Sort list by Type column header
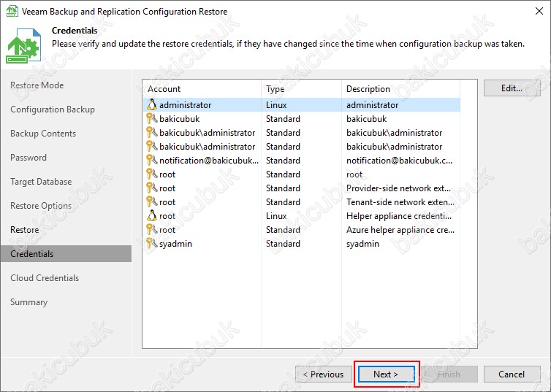The height and width of the screenshot is (392, 551). coord(302,89)
